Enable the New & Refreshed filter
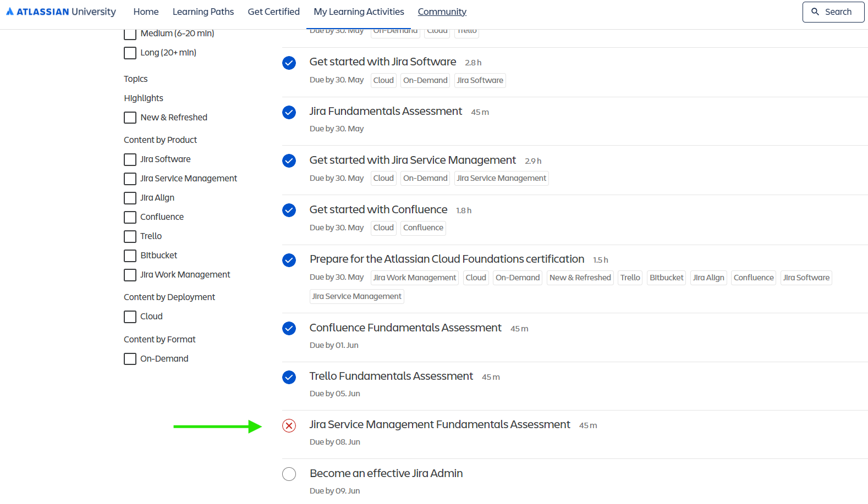 click(x=130, y=118)
